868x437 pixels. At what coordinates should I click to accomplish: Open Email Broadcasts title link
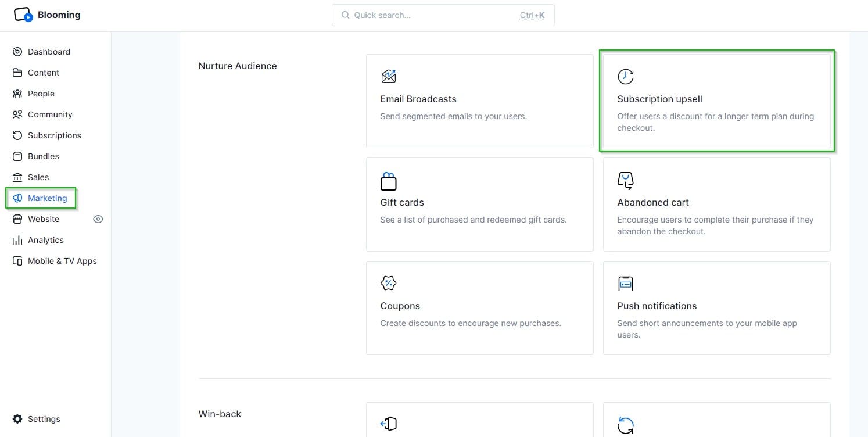click(418, 99)
